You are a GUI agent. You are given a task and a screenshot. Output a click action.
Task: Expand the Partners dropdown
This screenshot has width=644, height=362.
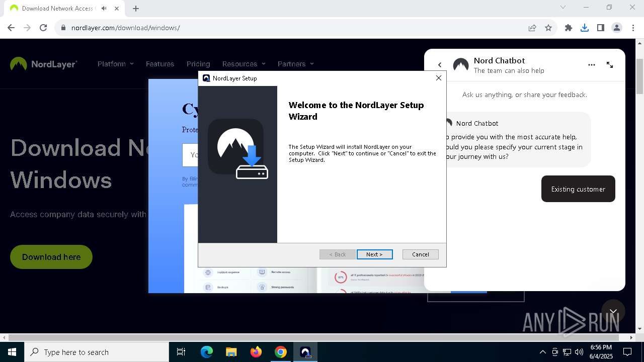[x=296, y=64]
